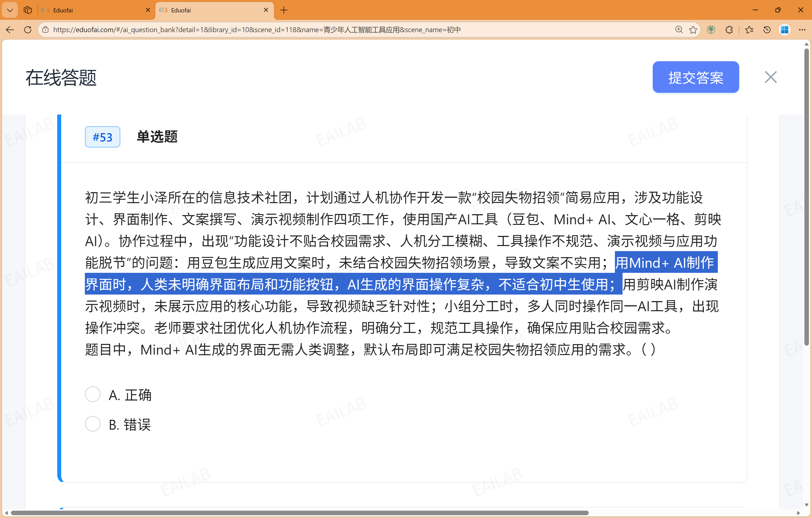Open the Settings and more menu
Viewport: 812px width, 518px height.
tap(803, 30)
